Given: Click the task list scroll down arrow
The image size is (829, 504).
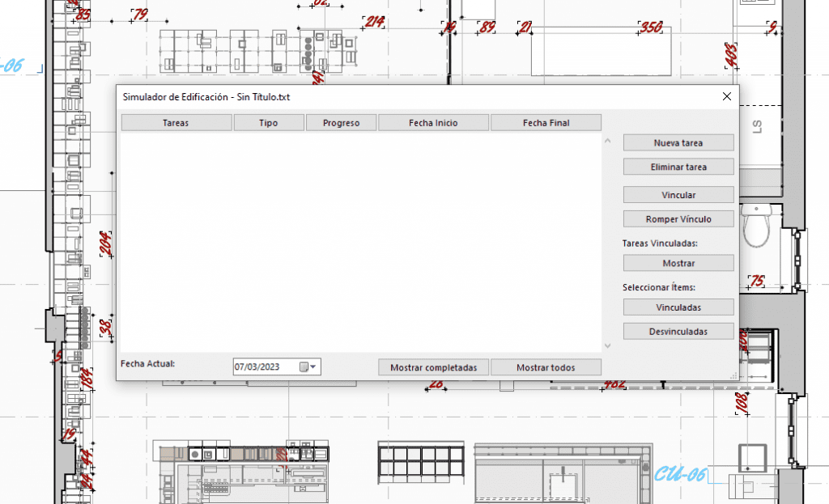Looking at the screenshot, I should [x=608, y=346].
